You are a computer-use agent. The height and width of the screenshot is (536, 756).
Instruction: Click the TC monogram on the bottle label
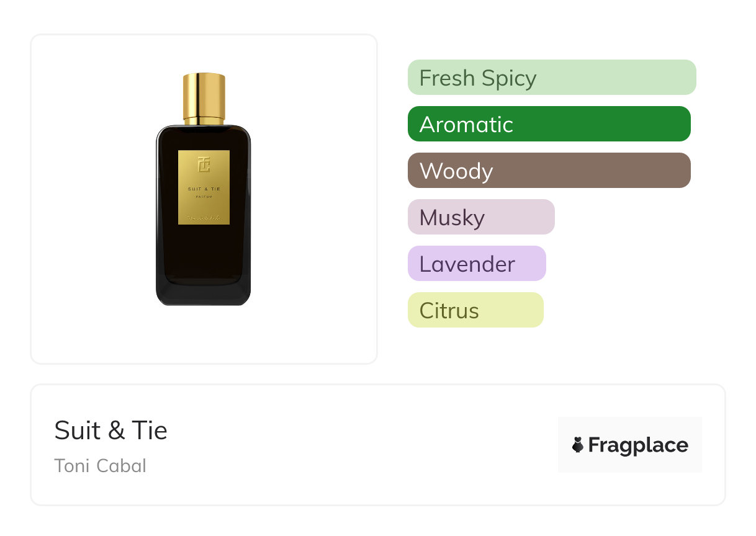pyautogui.click(x=204, y=164)
